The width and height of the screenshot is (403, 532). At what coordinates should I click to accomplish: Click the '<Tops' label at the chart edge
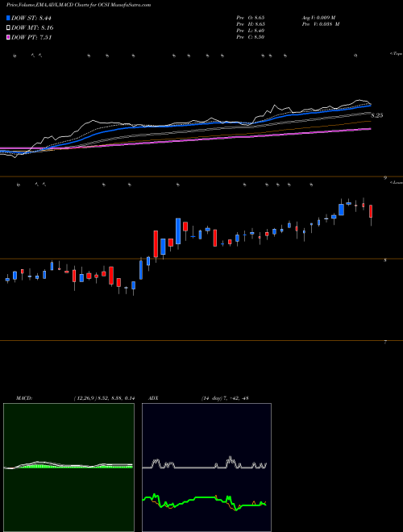(396, 54)
